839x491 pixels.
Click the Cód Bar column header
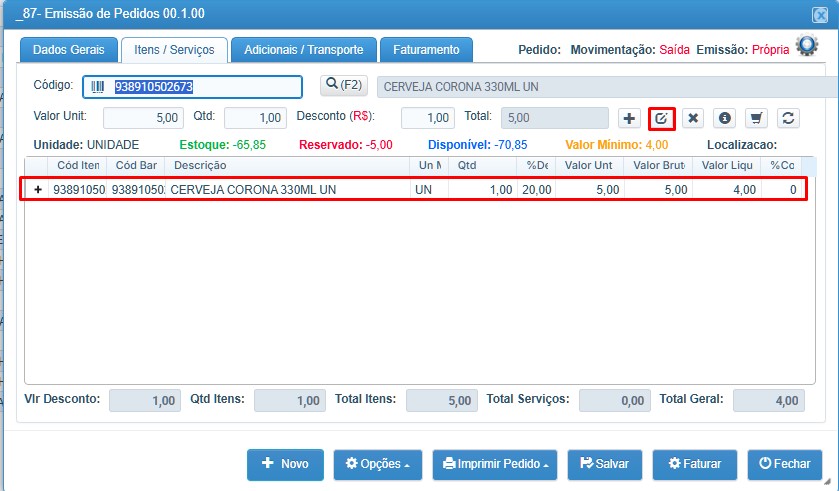click(x=136, y=165)
